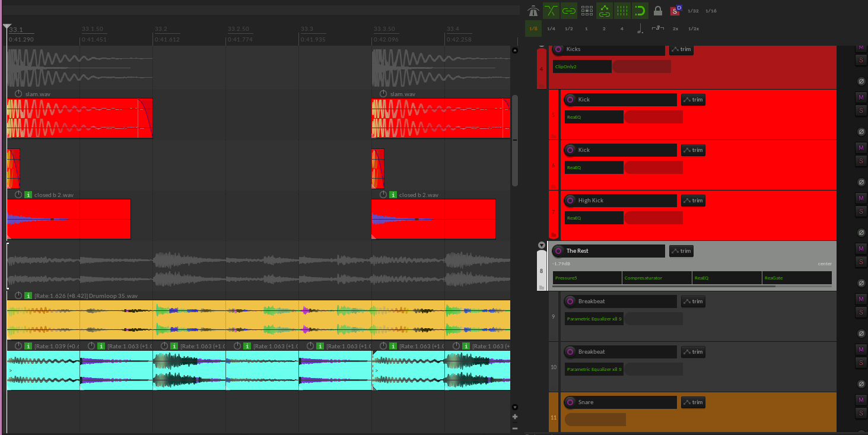Screen dimensions: 868x435
Task: Click info icon beside Rate:1.039 item
Action: click(28, 346)
